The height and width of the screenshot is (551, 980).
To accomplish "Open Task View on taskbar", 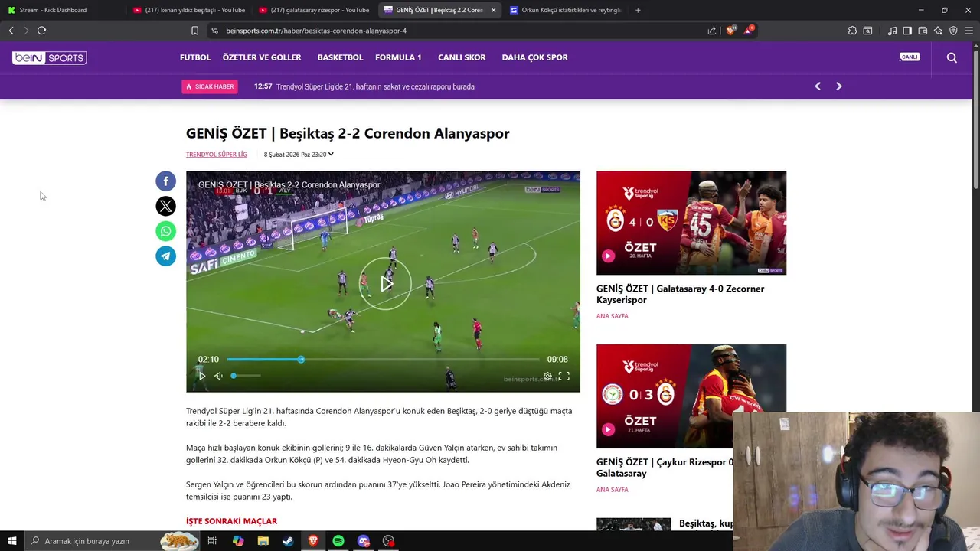I will (x=212, y=541).
